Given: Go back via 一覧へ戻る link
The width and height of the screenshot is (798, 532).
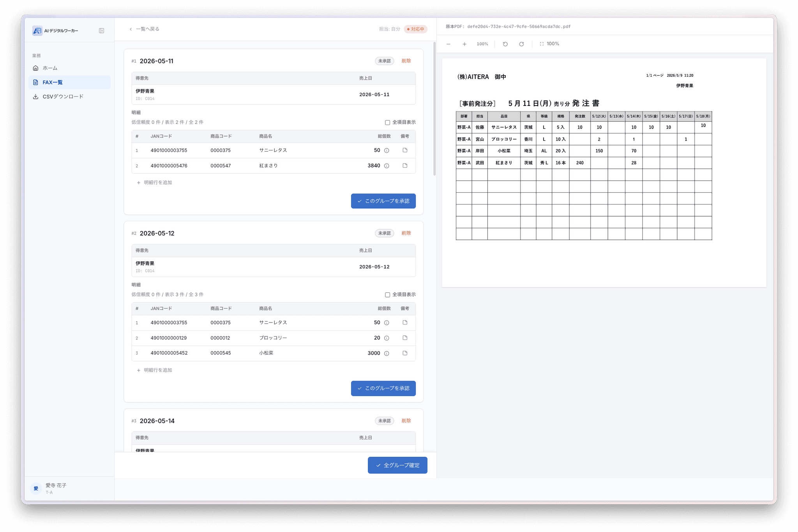Looking at the screenshot, I should pyautogui.click(x=144, y=29).
